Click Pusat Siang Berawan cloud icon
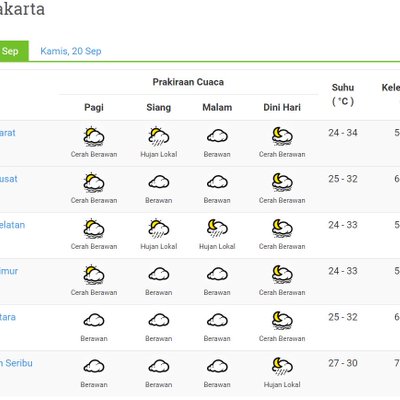Image resolution: width=400 pixels, height=400 pixels. coord(159,182)
